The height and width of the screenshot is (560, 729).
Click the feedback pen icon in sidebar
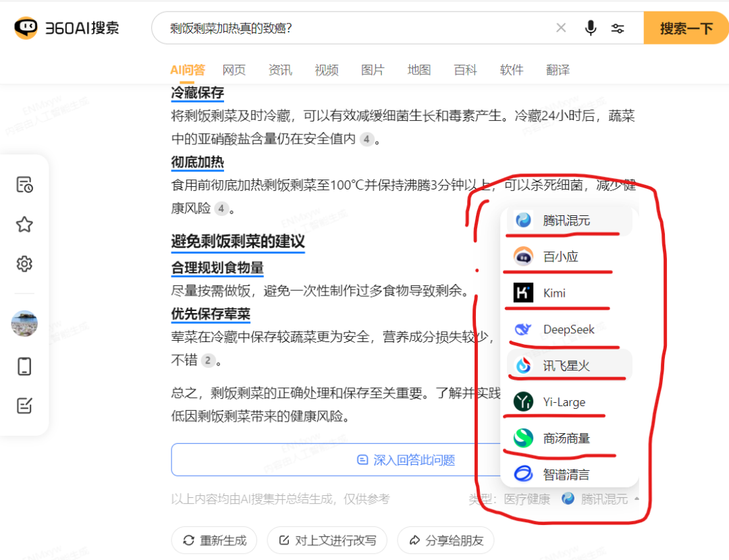tap(24, 406)
